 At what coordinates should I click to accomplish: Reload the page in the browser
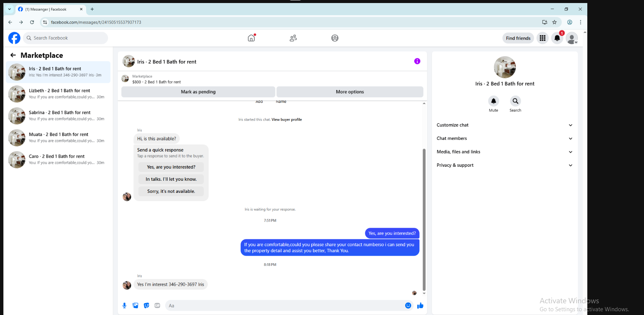click(x=32, y=22)
